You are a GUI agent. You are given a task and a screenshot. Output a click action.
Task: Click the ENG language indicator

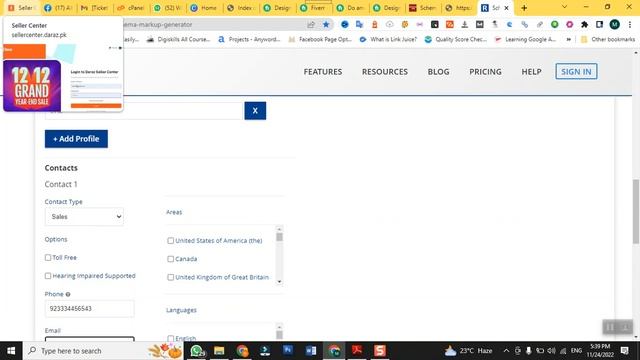point(576,351)
